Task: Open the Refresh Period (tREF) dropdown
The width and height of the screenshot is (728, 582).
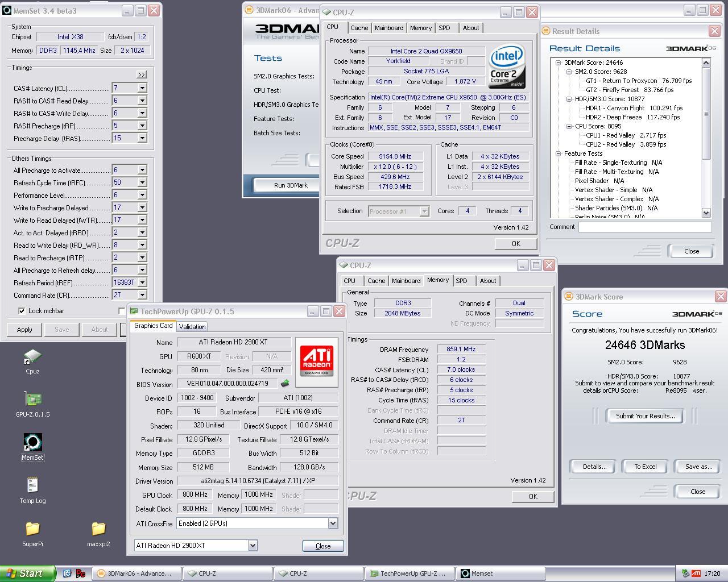Action: pos(142,282)
